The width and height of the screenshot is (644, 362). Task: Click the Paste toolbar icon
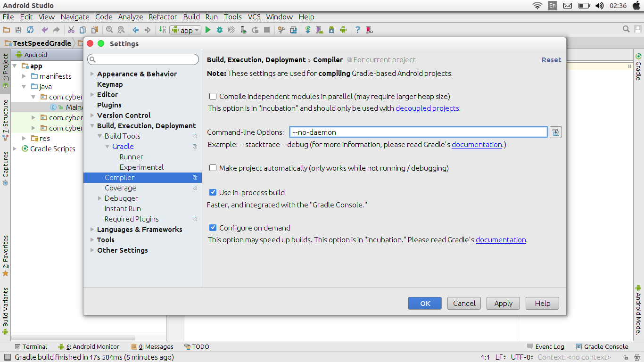pyautogui.click(x=94, y=30)
